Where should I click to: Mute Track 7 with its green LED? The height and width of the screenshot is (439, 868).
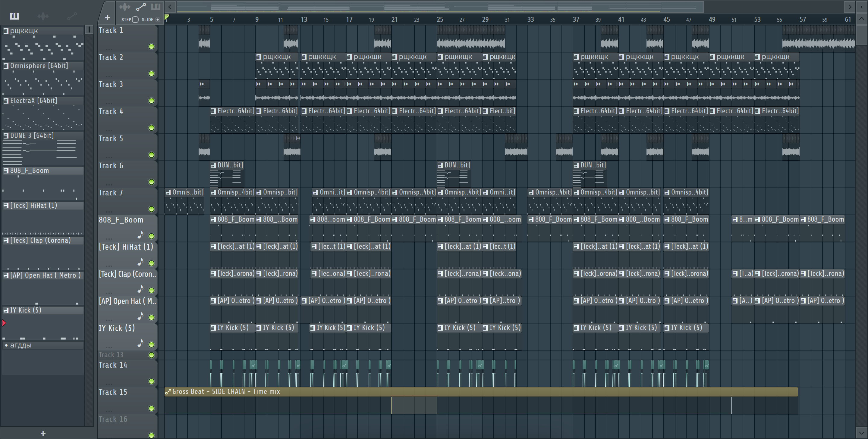coord(151,209)
